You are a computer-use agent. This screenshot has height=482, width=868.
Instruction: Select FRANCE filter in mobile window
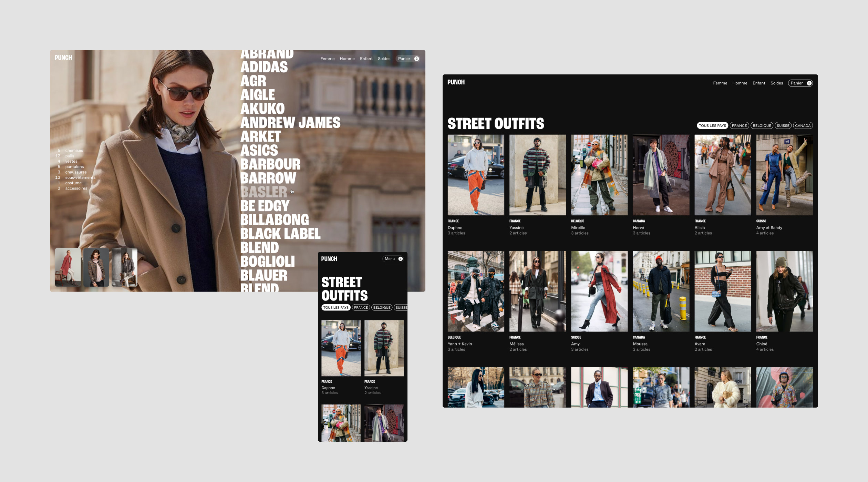361,307
